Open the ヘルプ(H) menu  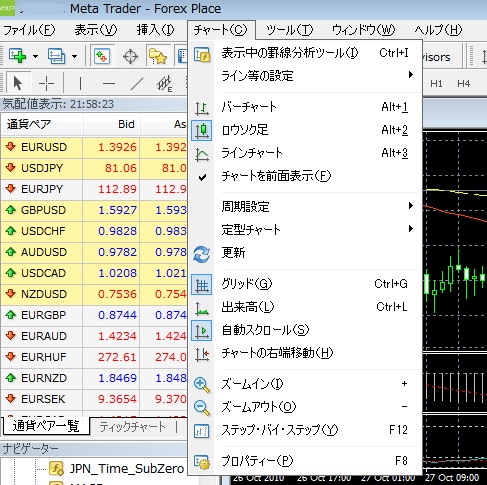(x=438, y=30)
